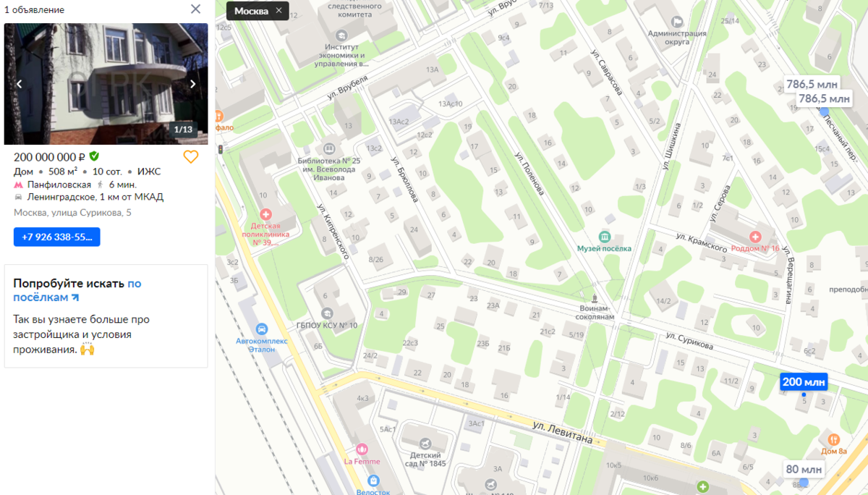The height and width of the screenshot is (495, 868).
Task: Remove the Москва filter chip
Action: point(278,11)
